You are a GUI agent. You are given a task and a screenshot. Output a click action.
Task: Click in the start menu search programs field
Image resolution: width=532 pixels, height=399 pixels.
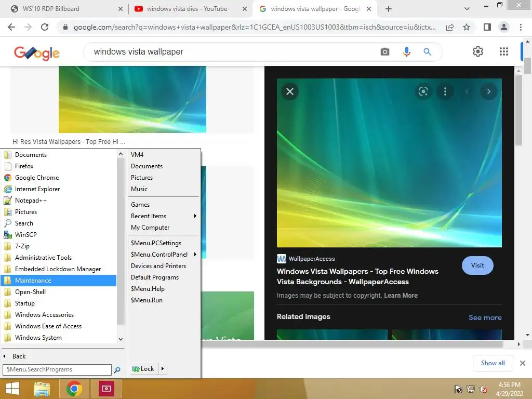[57, 369]
